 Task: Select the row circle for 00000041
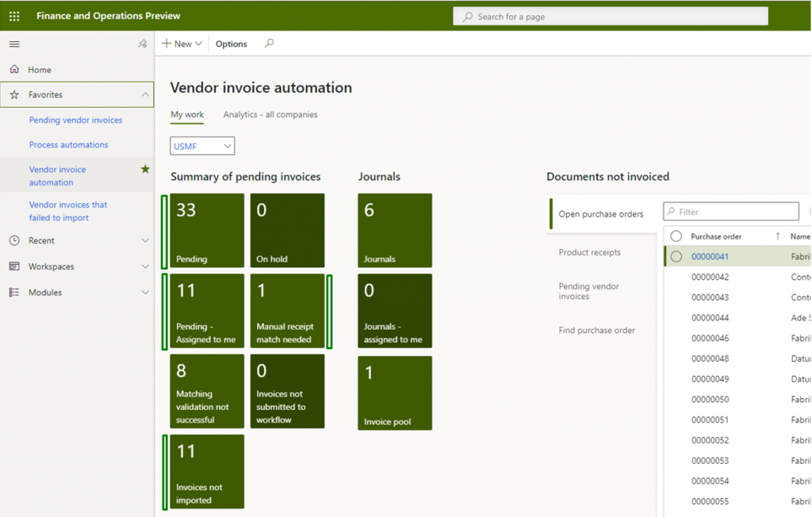(676, 256)
